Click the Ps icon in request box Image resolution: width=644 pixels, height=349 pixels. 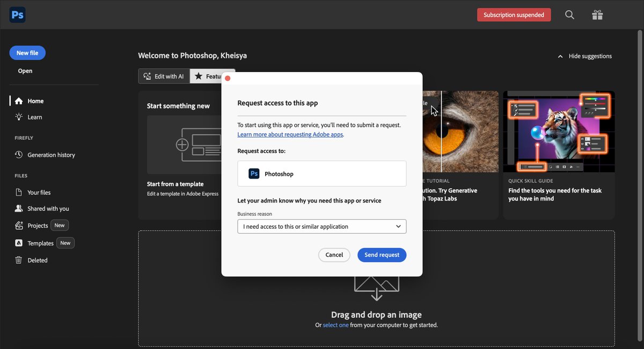pyautogui.click(x=254, y=173)
